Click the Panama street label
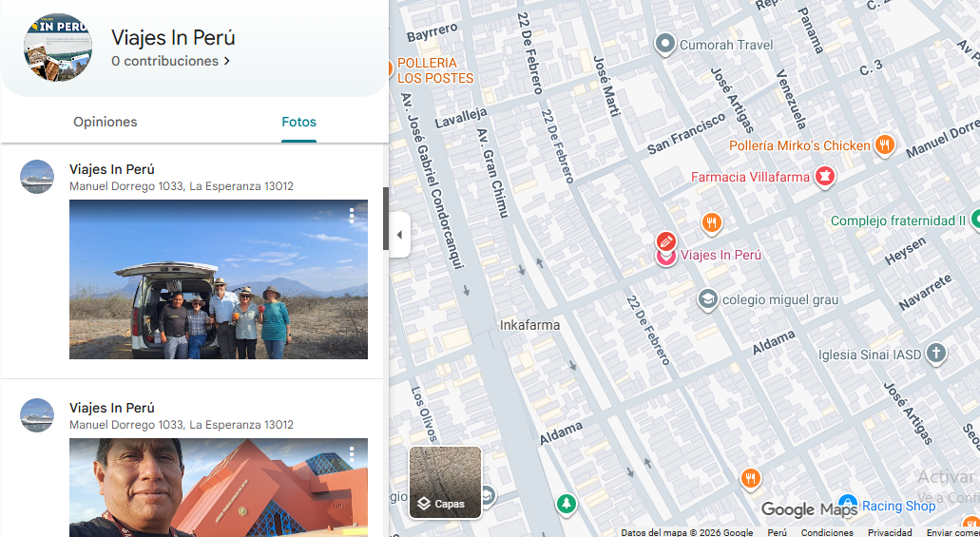The image size is (980, 537). pos(812,30)
